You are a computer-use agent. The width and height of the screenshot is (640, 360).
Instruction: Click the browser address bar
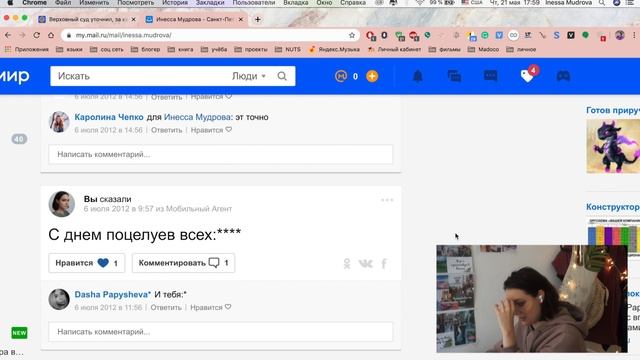coord(210,35)
